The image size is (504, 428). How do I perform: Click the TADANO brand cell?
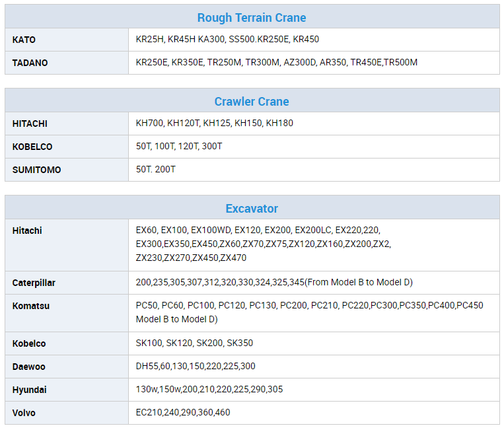click(67, 63)
